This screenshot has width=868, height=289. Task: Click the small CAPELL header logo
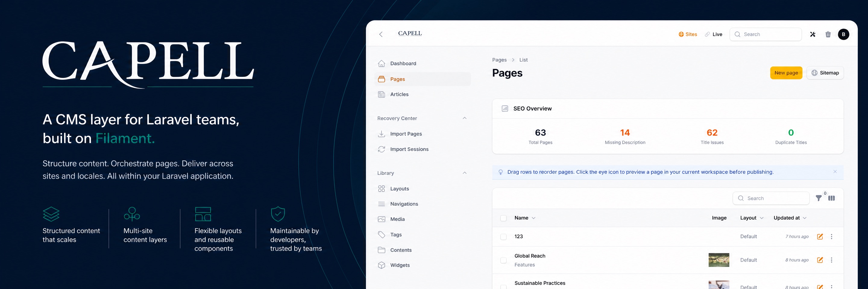point(410,33)
